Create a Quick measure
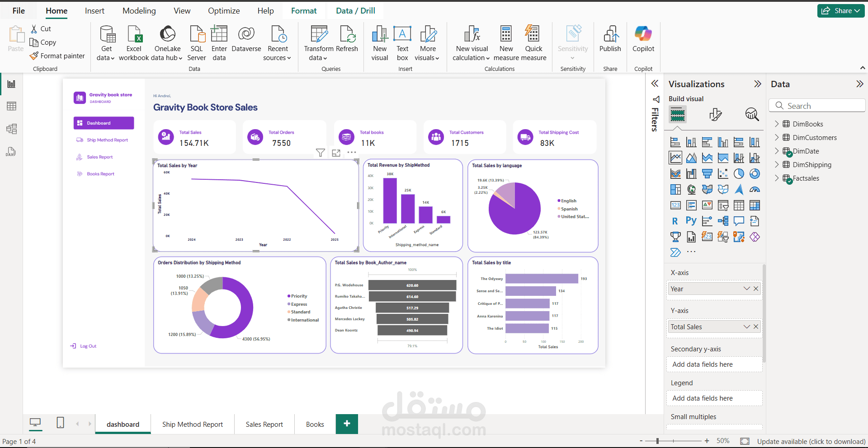Screen dimensions: 868x448 coord(533,43)
